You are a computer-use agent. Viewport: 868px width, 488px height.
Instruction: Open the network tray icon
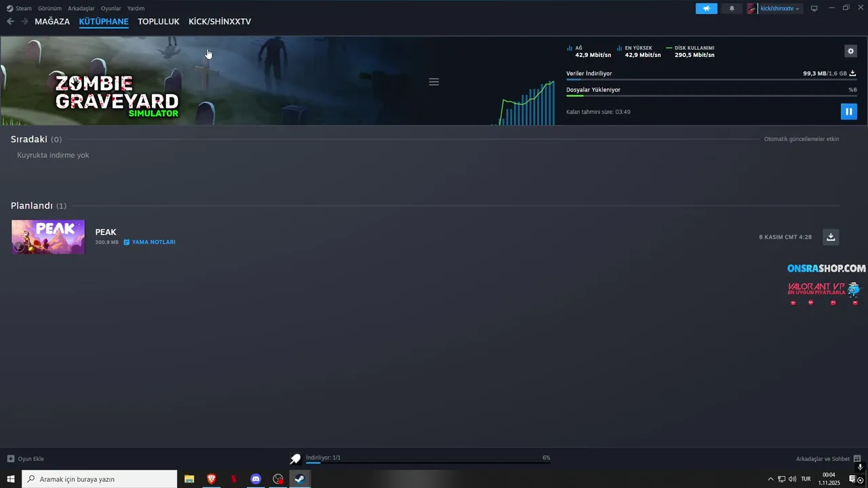781,479
